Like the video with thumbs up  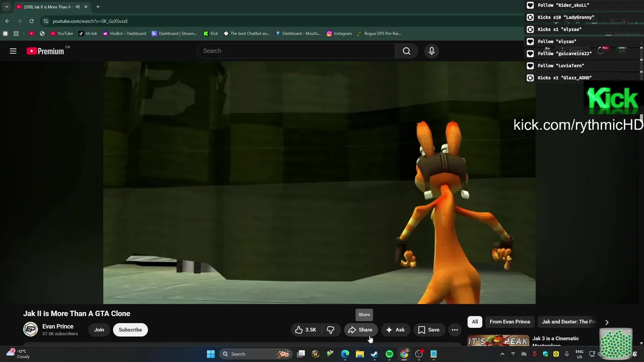click(x=306, y=330)
